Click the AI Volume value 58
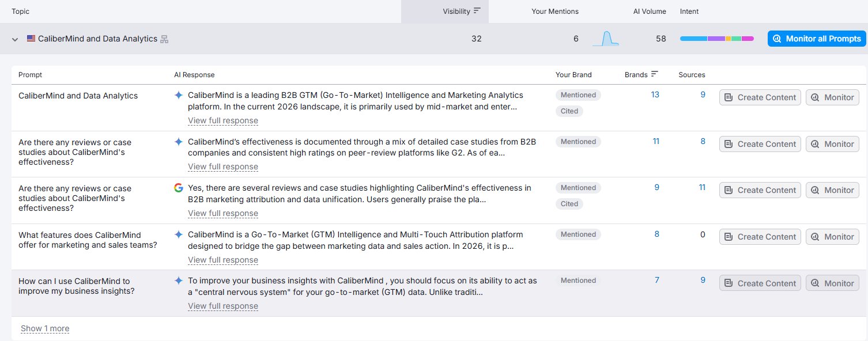This screenshot has width=868, height=341. [x=661, y=39]
